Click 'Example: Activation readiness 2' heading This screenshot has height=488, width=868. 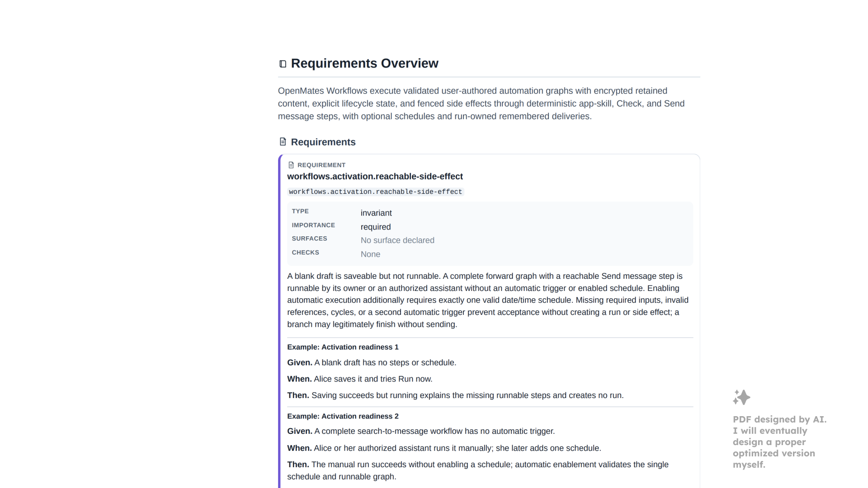click(x=343, y=416)
